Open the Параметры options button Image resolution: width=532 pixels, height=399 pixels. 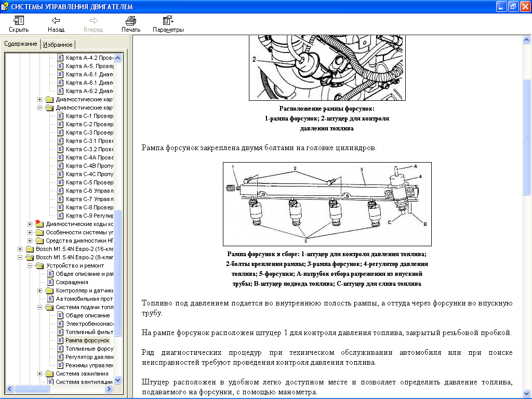click(x=168, y=24)
